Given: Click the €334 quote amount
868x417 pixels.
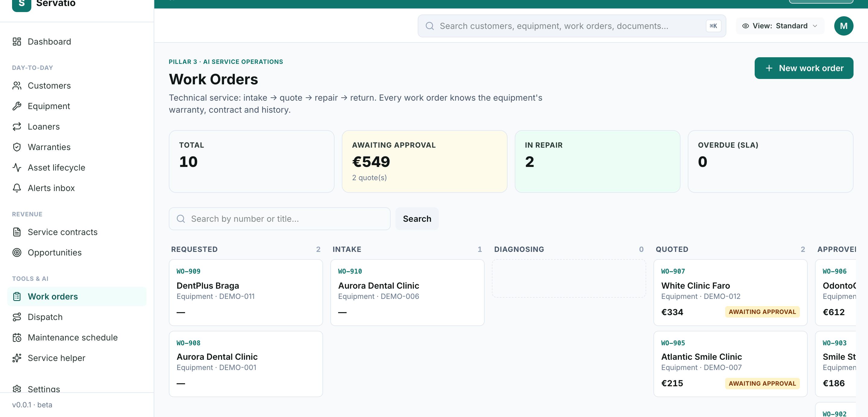Looking at the screenshot, I should [672, 312].
